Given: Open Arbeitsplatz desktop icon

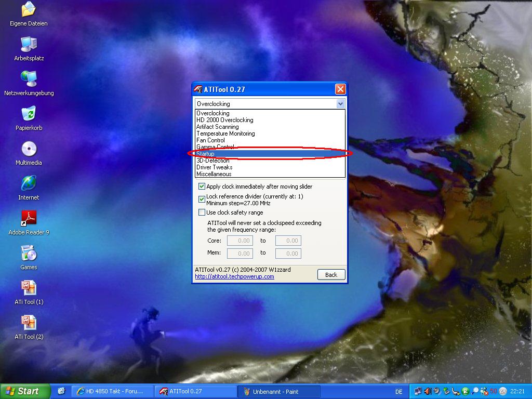Looking at the screenshot, I should 29,49.
